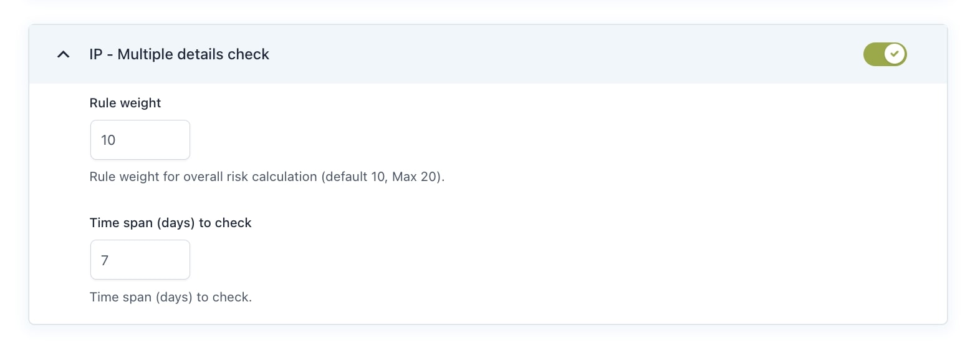Screen dimensions: 980x352
Task: Click the rule weight help text about Max 20
Action: [267, 177]
